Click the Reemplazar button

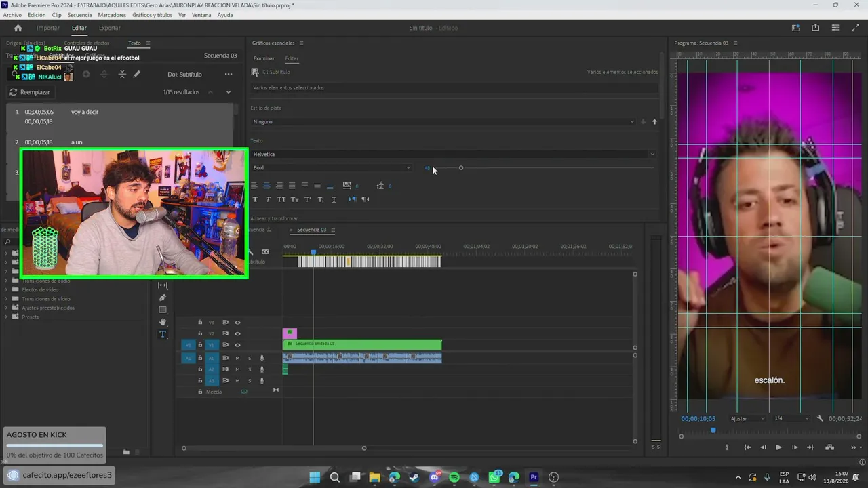point(30,92)
